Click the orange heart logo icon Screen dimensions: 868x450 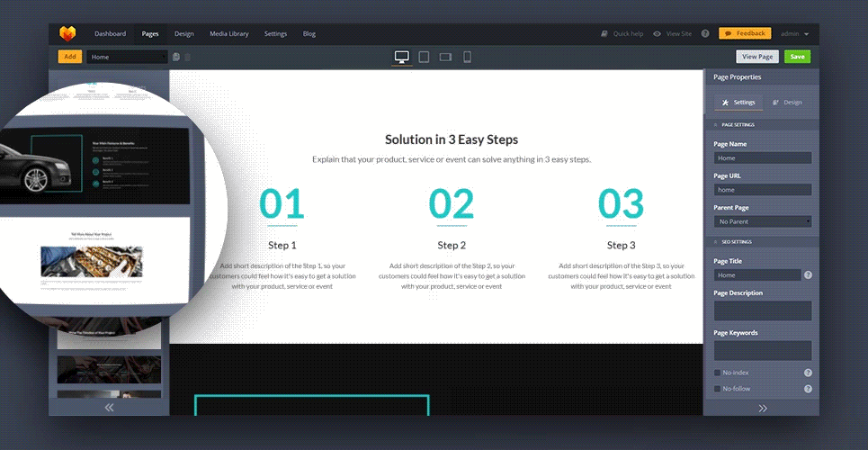point(67,34)
